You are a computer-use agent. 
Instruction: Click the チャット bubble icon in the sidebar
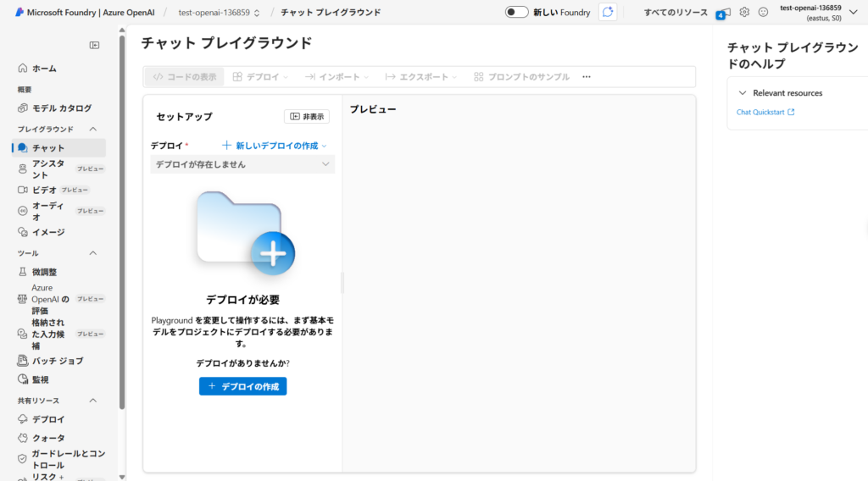pyautogui.click(x=23, y=147)
